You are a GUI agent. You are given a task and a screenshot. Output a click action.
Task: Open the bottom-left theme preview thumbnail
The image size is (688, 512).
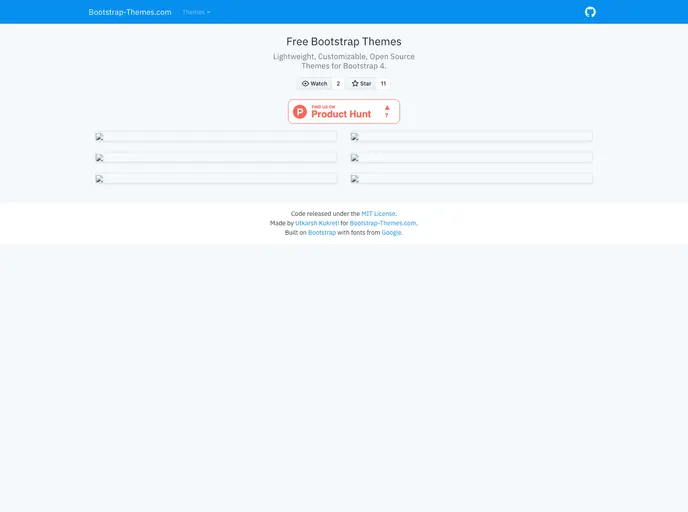point(216,179)
